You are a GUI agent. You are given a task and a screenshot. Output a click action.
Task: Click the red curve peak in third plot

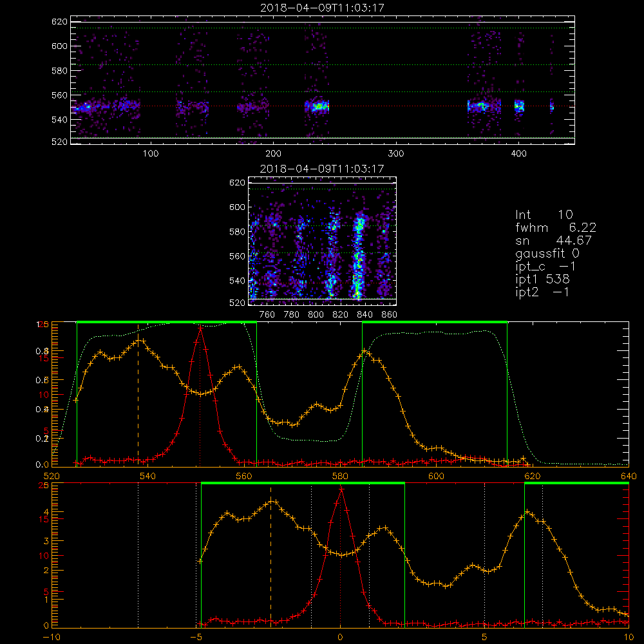click(x=200, y=328)
